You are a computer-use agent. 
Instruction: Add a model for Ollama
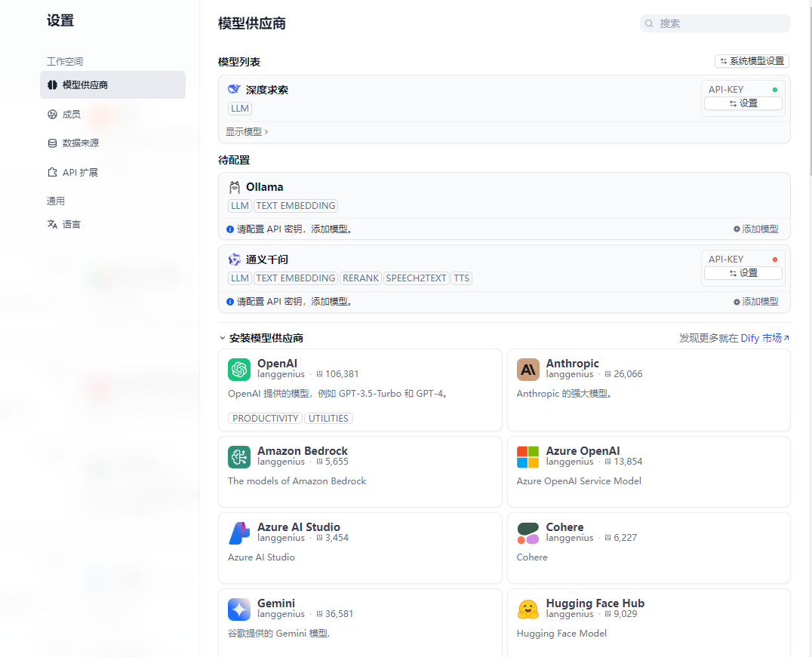756,229
